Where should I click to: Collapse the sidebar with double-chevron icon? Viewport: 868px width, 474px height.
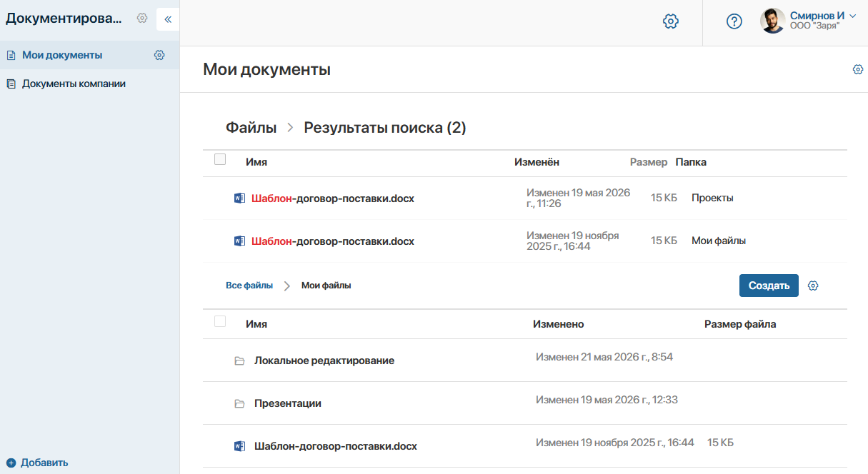(168, 19)
